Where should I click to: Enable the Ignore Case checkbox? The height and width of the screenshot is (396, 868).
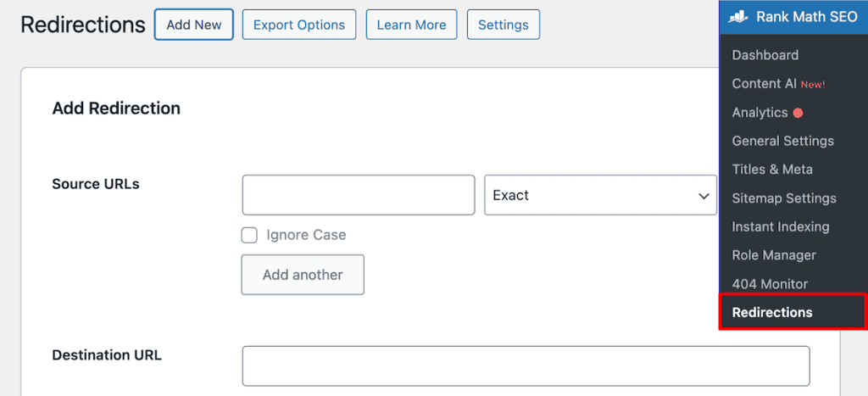[x=249, y=235]
